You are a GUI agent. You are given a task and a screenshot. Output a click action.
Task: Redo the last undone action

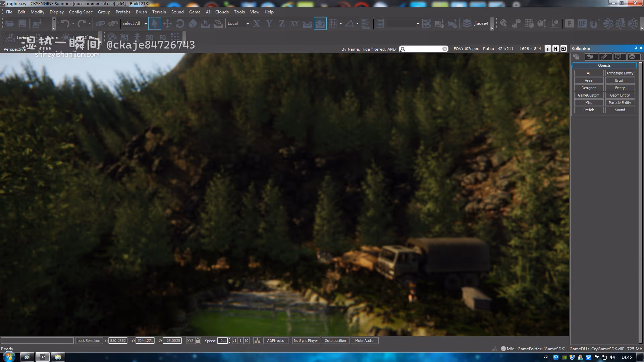pos(82,23)
